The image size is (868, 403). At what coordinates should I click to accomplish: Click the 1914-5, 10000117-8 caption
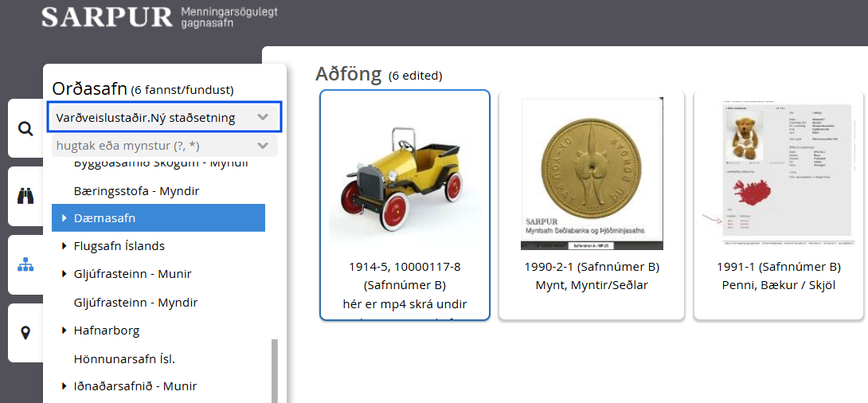(405, 267)
